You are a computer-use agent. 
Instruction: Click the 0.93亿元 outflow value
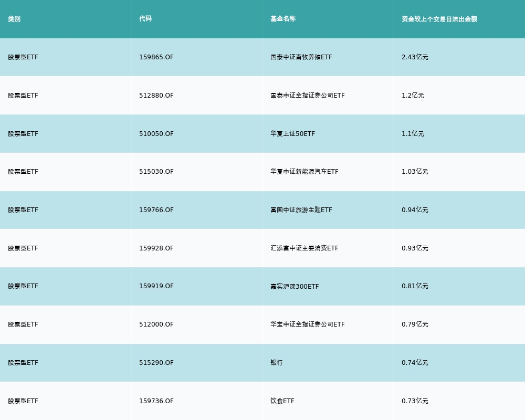tap(415, 248)
